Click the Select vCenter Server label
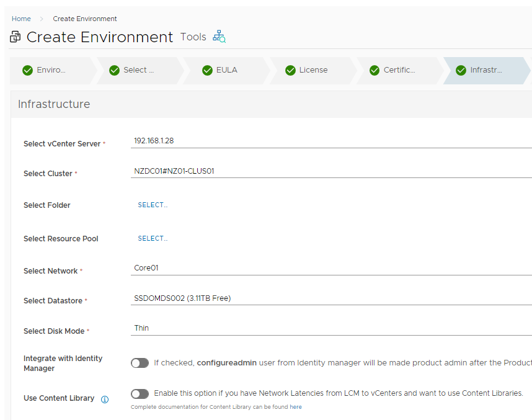The height and width of the screenshot is (420, 532). (62, 144)
